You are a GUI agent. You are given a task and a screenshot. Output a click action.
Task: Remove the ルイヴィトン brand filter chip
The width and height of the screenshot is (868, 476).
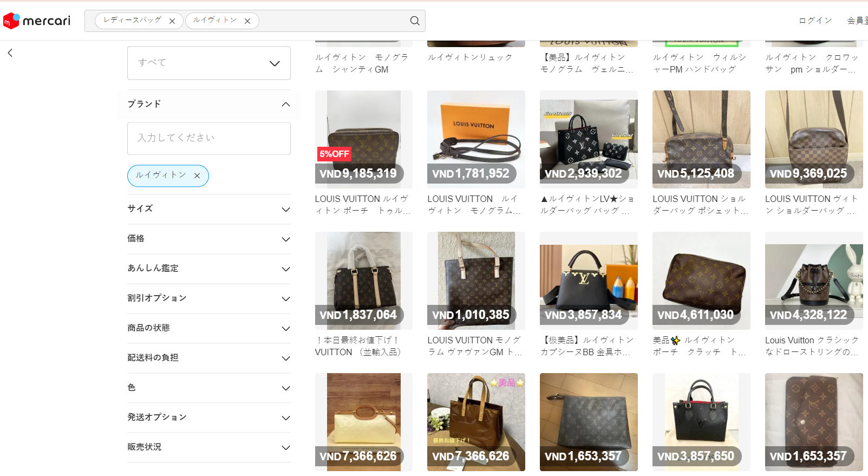click(x=197, y=175)
